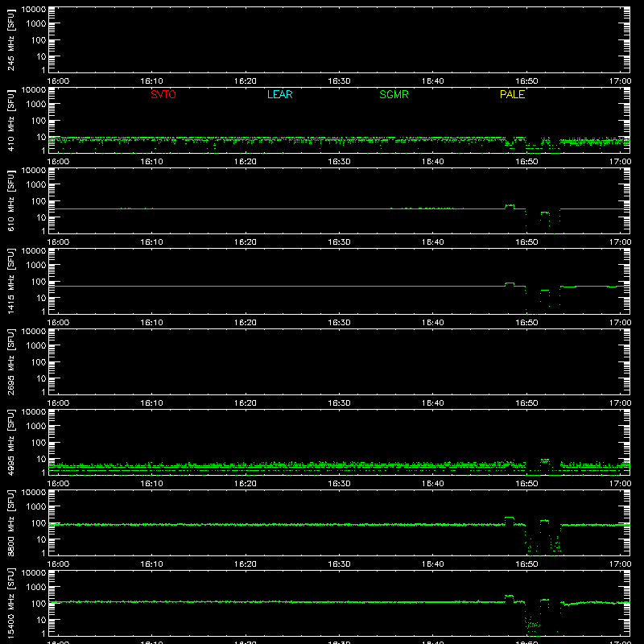Select the 410 MHz [SFU] axis title
The image size is (644, 644).
point(10,120)
